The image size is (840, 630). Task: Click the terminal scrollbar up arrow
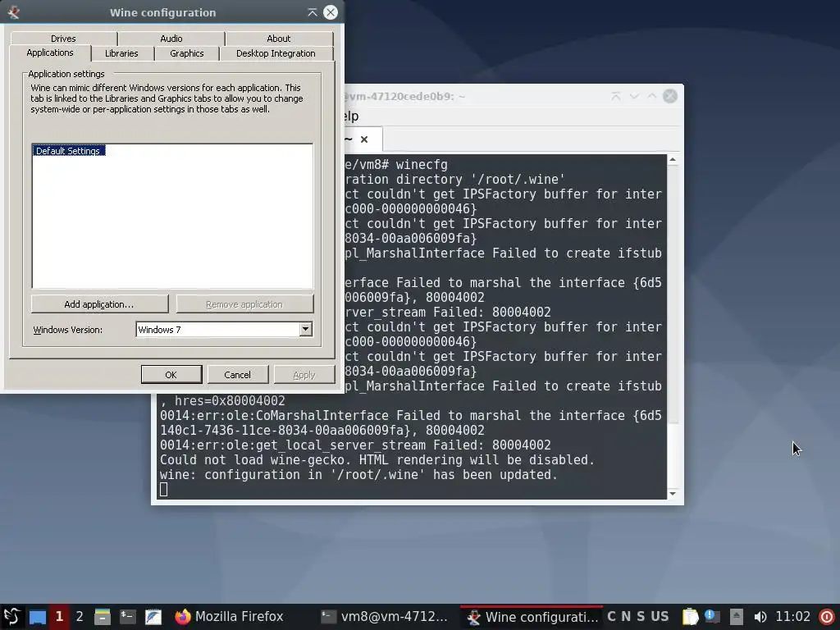pyautogui.click(x=673, y=160)
